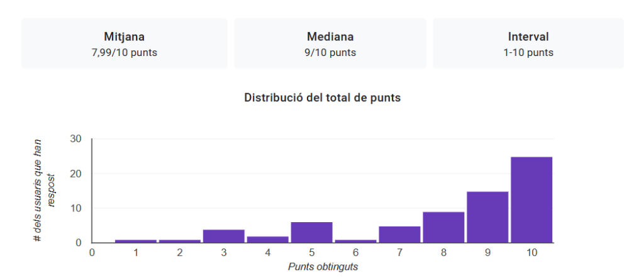Click the 'Distribució del total de punts' title
Viewport: 644px width, 280px height.
pyautogui.click(x=322, y=98)
